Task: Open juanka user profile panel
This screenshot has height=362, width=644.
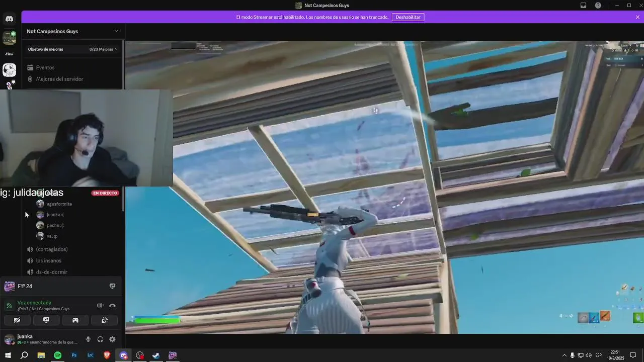Action: 41,339
